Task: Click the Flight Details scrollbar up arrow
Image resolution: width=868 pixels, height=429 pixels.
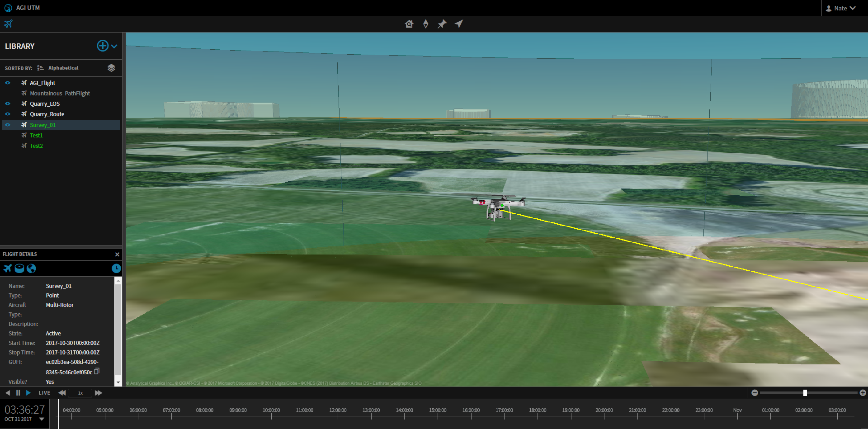Action: (x=118, y=281)
